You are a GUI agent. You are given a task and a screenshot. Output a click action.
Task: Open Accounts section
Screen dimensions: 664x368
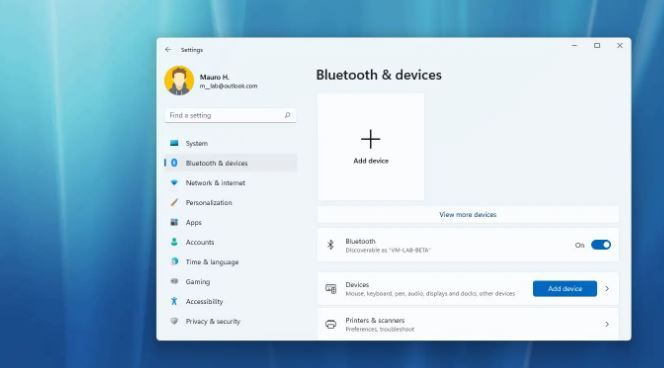click(231, 242)
